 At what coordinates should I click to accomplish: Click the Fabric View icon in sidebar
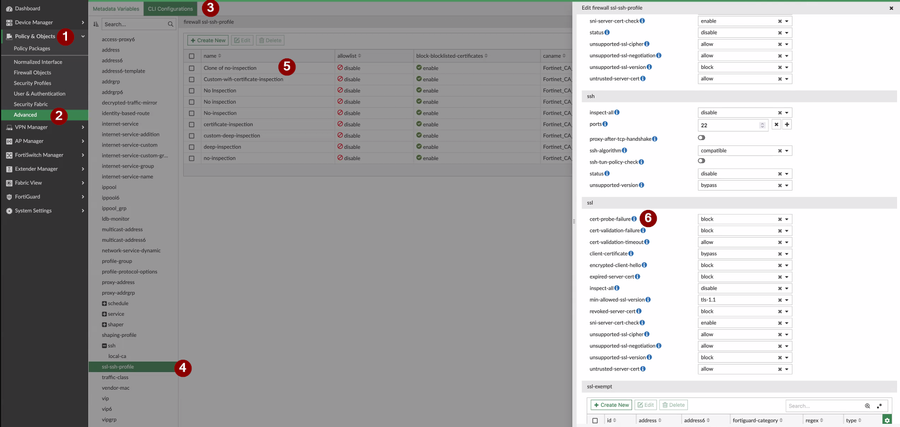(x=9, y=183)
